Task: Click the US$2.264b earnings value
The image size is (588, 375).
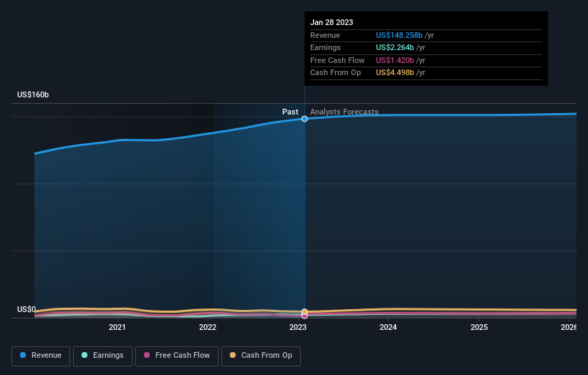Action: click(395, 47)
